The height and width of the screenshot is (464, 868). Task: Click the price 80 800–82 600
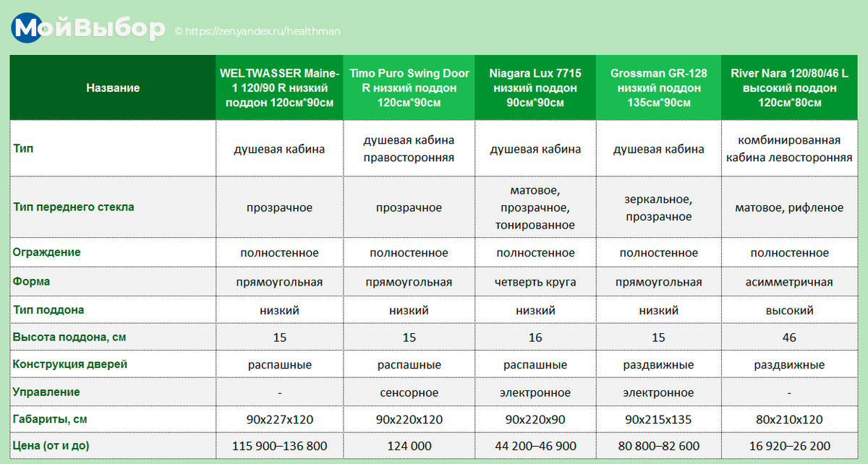click(658, 446)
